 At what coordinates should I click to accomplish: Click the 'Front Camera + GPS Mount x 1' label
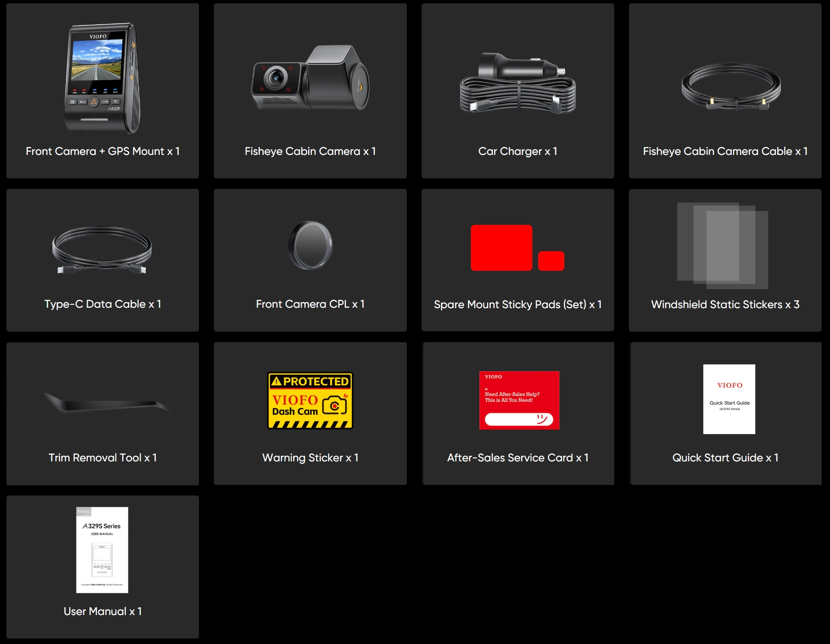(x=102, y=151)
